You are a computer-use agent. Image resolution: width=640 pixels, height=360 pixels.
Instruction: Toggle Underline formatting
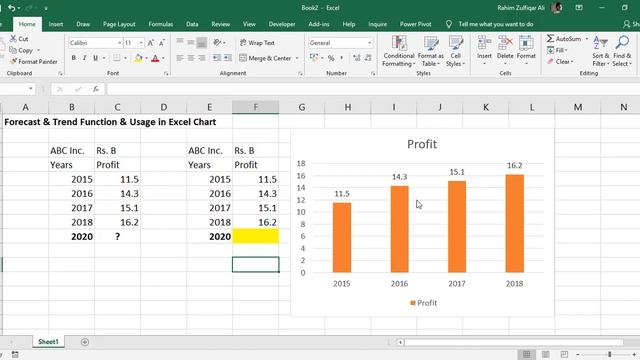(96, 58)
